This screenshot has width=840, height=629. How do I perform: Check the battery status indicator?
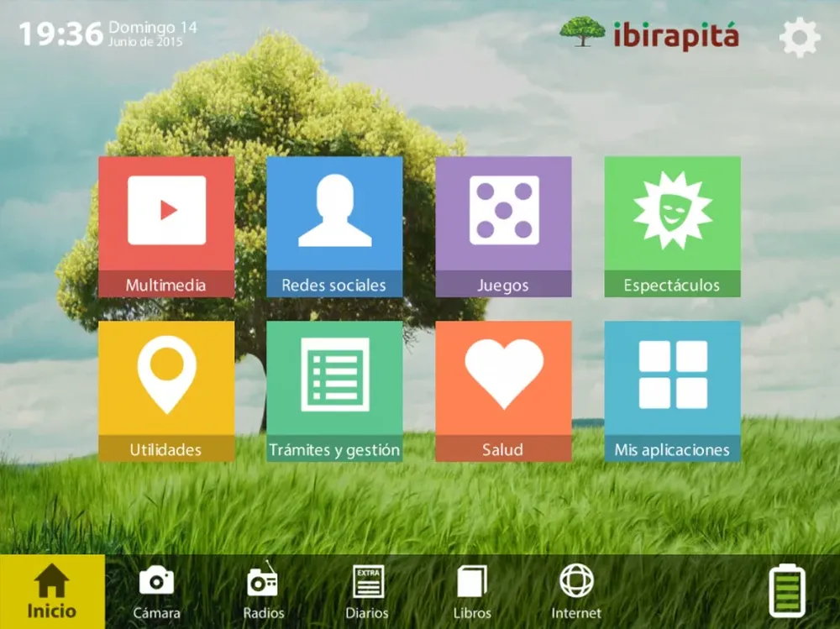point(786,591)
